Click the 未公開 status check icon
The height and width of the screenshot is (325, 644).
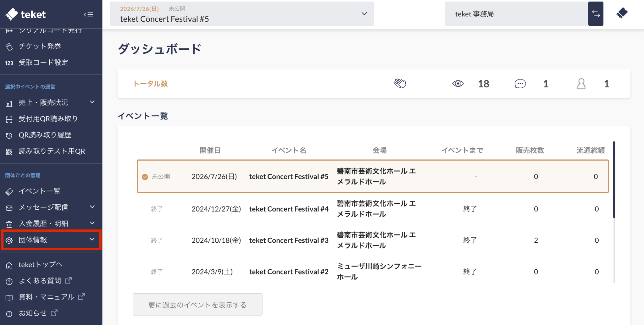pyautogui.click(x=145, y=177)
